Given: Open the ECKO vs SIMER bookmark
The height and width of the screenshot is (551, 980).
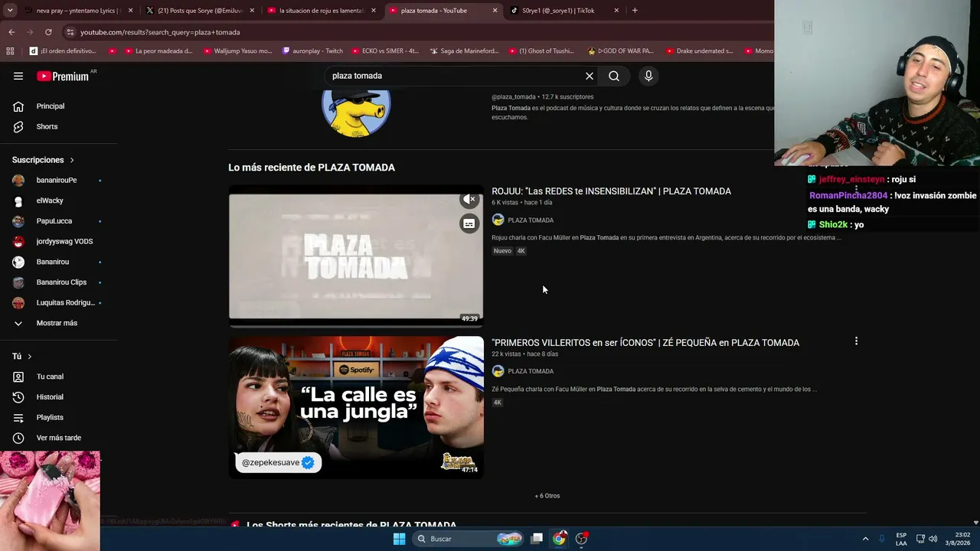Looking at the screenshot, I should click(x=386, y=51).
